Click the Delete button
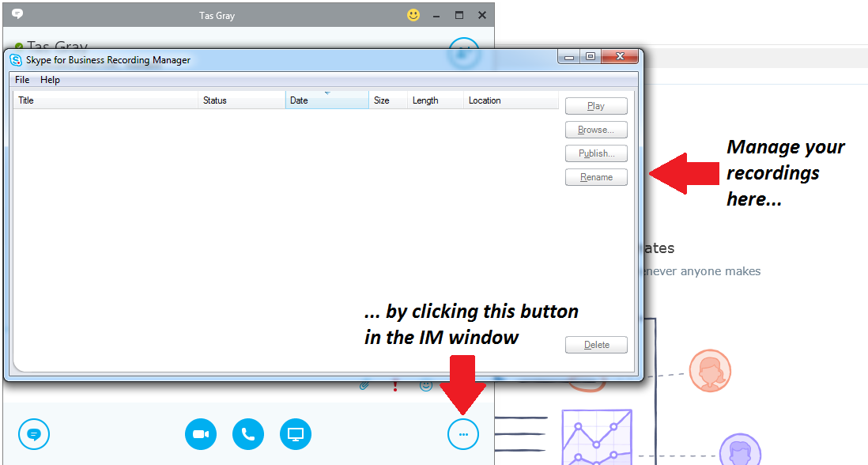The image size is (868, 465). [596, 345]
